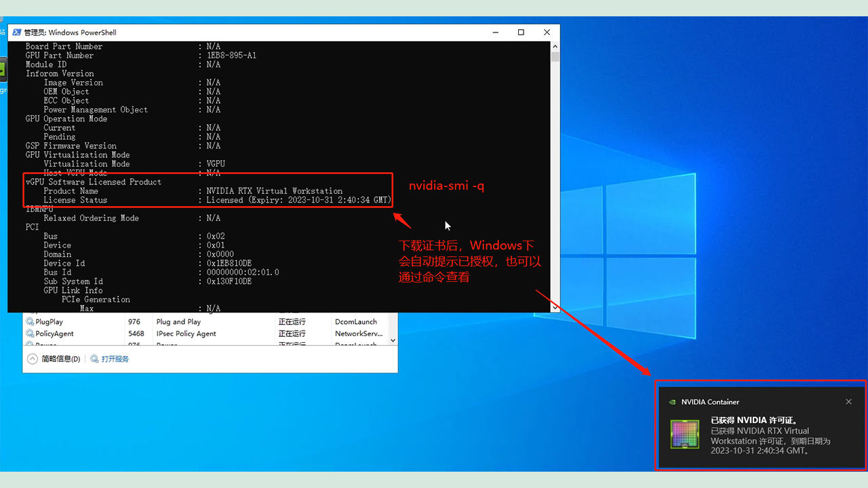Click the 'GSP Firmware Version' line
The width and height of the screenshot is (868, 488).
click(123, 146)
